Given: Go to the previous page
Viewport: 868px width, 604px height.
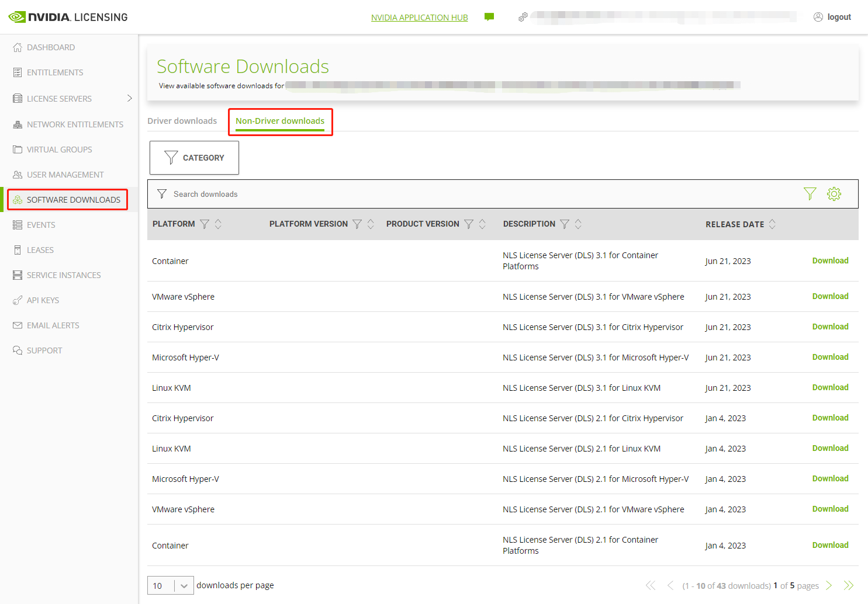Looking at the screenshot, I should 670,585.
